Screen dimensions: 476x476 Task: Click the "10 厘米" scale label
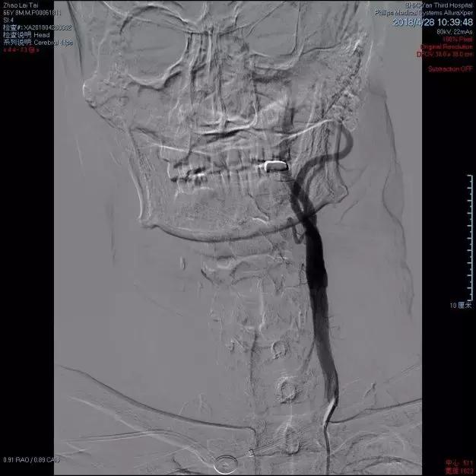[461, 306]
